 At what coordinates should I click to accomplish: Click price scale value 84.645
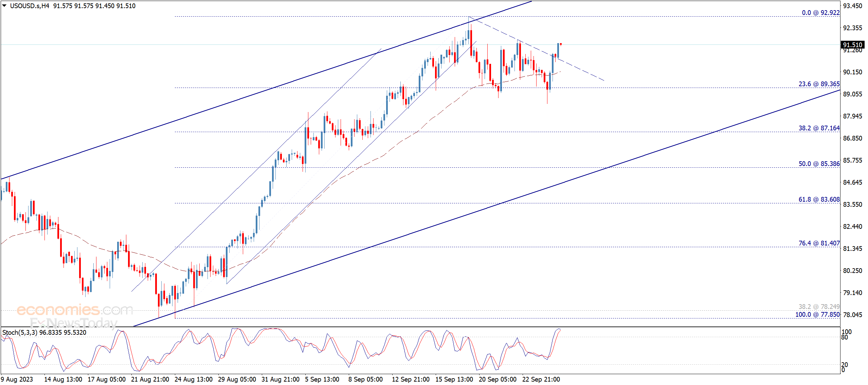pos(852,182)
